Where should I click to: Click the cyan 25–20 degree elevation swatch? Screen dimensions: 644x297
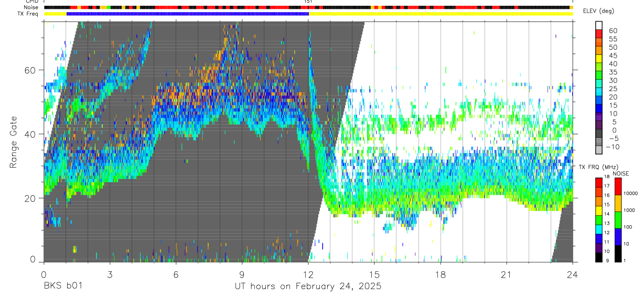599,93
